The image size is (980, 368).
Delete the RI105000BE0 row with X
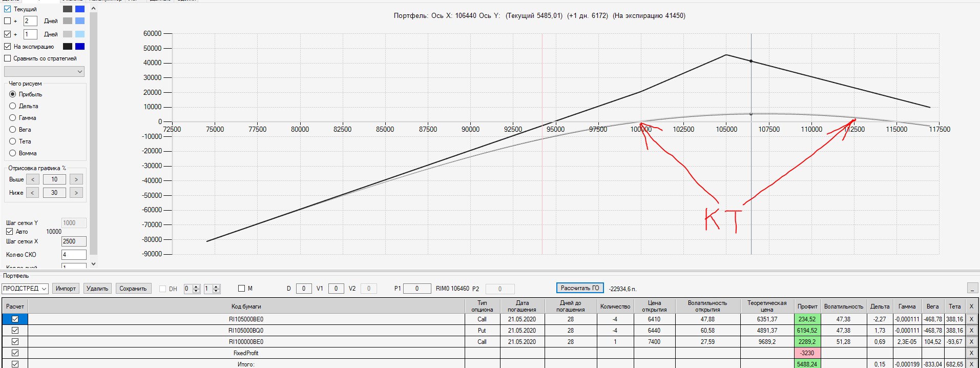click(971, 319)
